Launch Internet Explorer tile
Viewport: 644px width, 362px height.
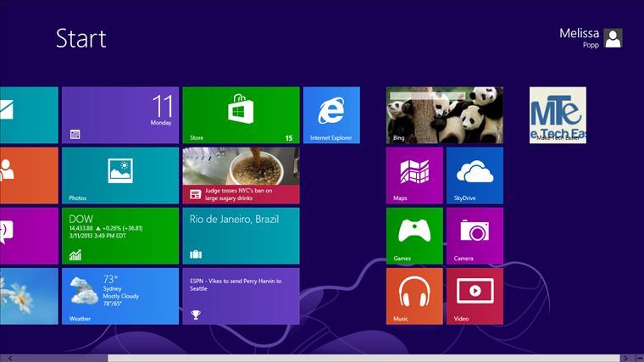point(331,114)
